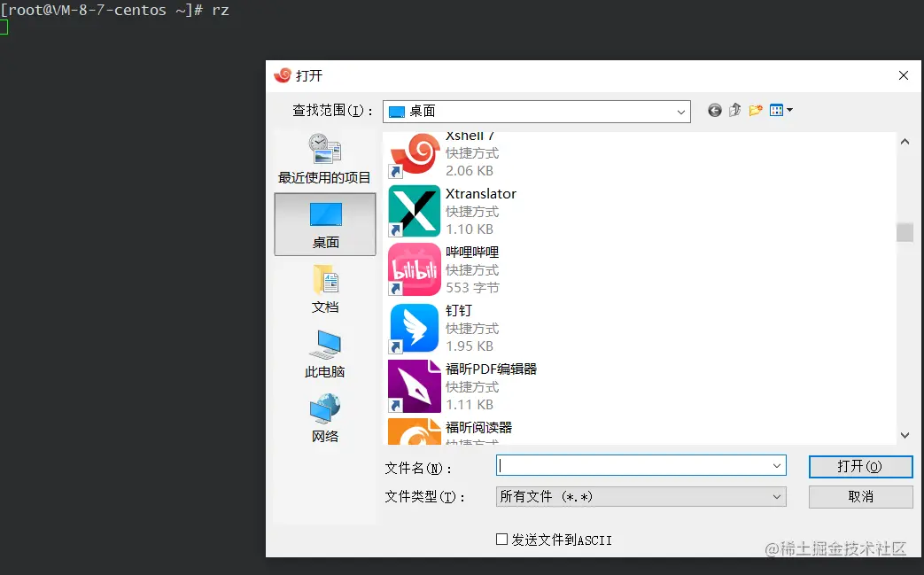Create a new folder
The width and height of the screenshot is (924, 575).
[x=756, y=110]
